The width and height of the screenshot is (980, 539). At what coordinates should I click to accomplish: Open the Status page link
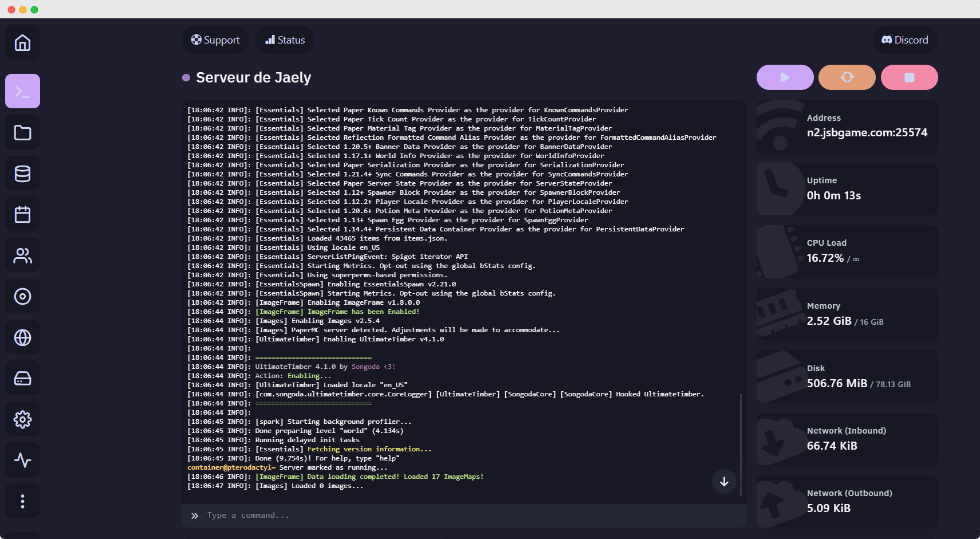[285, 40]
